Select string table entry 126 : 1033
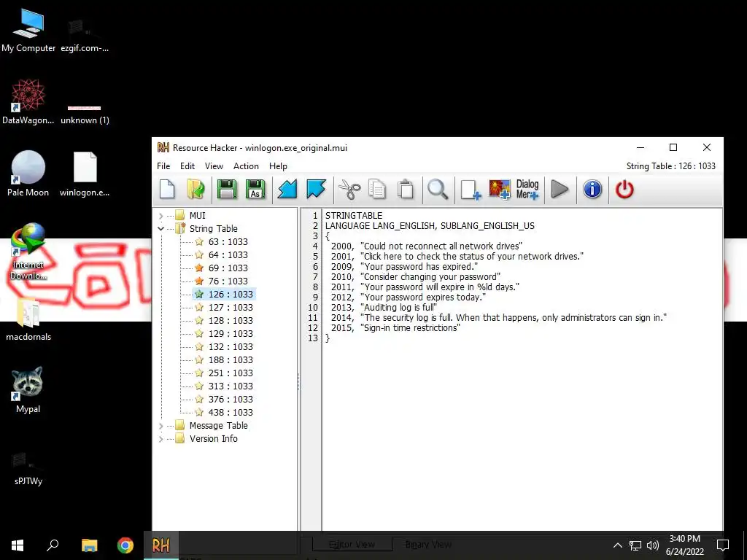This screenshot has height=560, width=747. (231, 295)
